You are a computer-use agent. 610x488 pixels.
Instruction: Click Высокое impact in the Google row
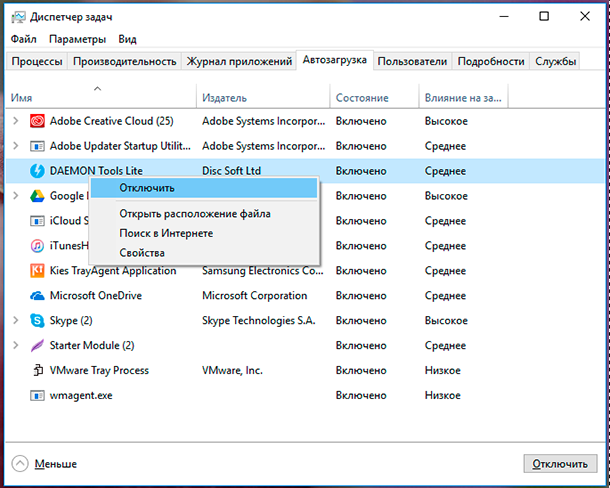click(446, 196)
